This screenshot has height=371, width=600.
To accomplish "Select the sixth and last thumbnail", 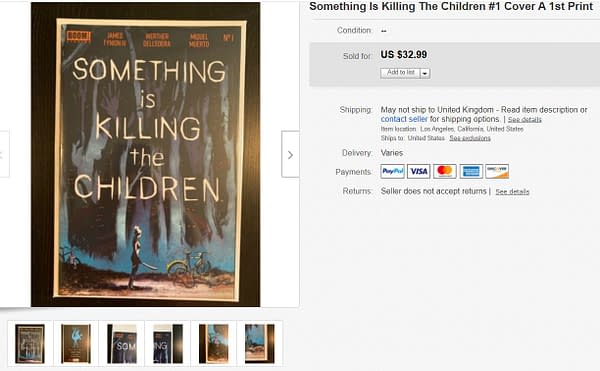I will click(259, 343).
